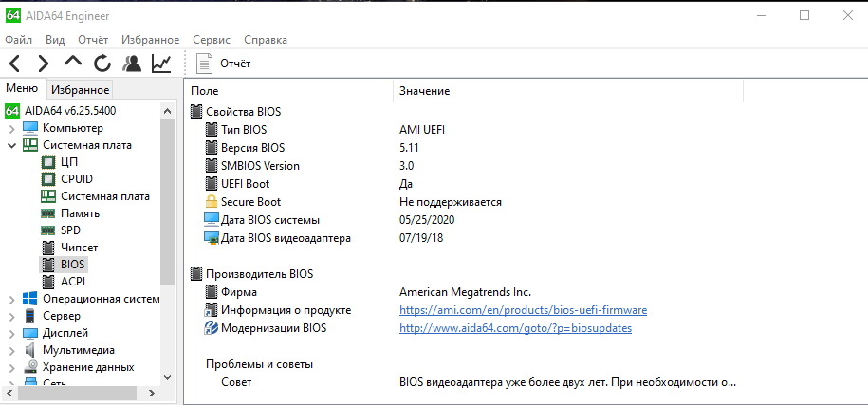Expand the Сервер tree node

[x=12, y=317]
